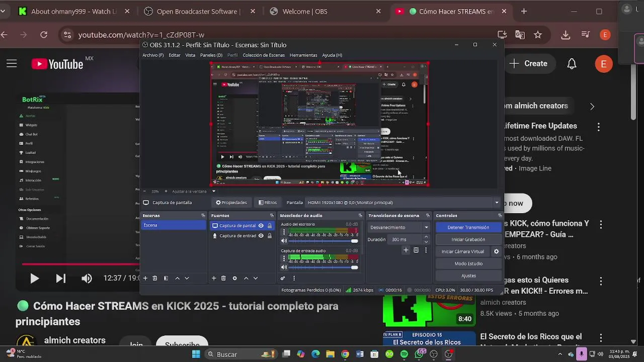Open YouTube hamburger guide menu
This screenshot has height=362, width=644.
(12, 63)
